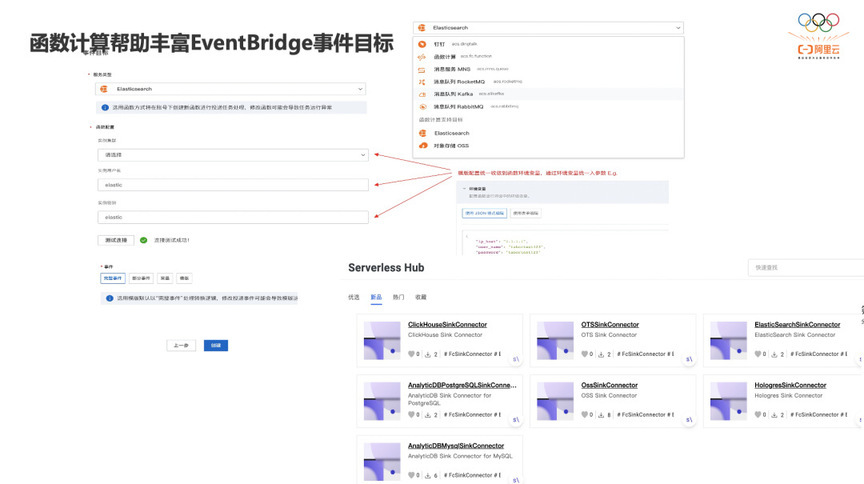The image size is (864, 484).
Task: Click the info icon in the event notice
Action: point(109,298)
